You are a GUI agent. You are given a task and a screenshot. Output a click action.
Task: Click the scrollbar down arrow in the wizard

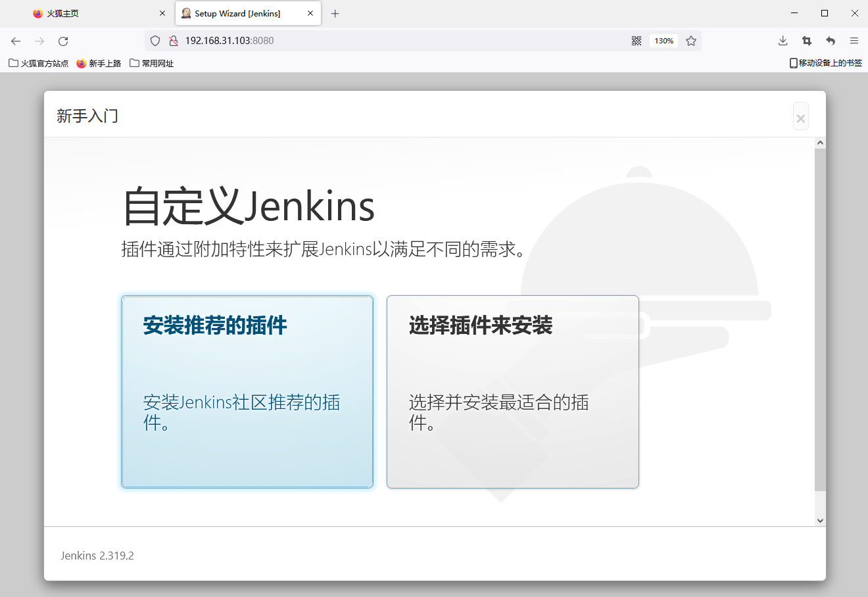click(x=820, y=520)
